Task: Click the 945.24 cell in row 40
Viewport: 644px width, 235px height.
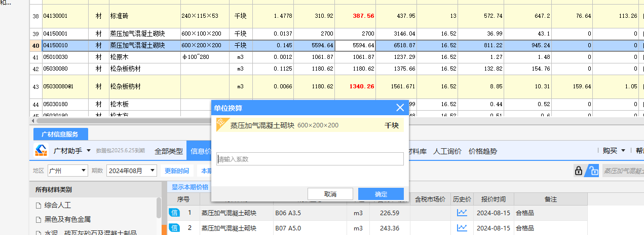Action: tap(529, 45)
